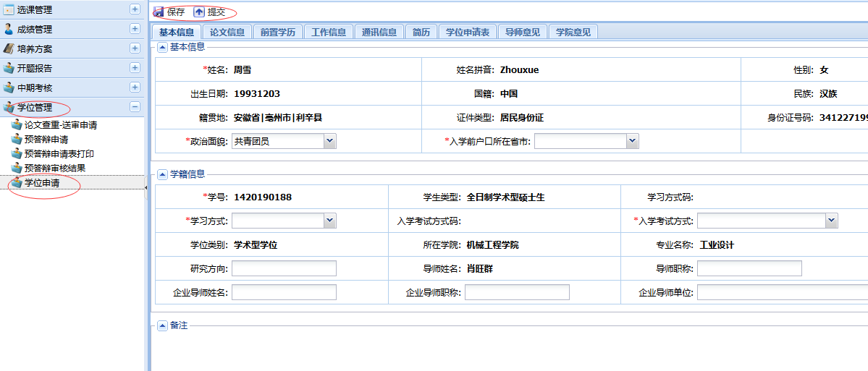This screenshot has height=371, width=868.
Task: Open the 入学前户口所在省市 dropdown
Action: [632, 142]
